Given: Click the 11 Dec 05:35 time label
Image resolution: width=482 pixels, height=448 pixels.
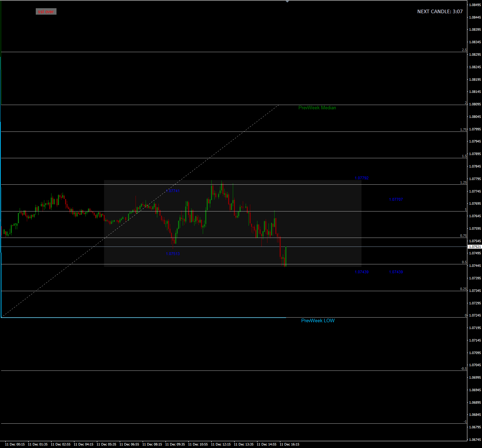Looking at the screenshot, I should (107, 444).
